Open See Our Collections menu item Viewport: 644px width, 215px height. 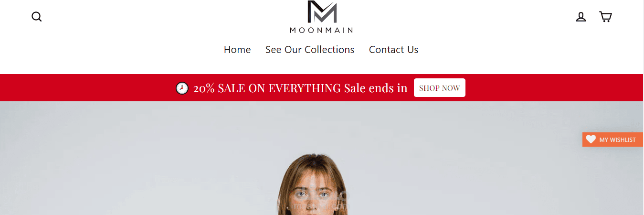(x=310, y=50)
